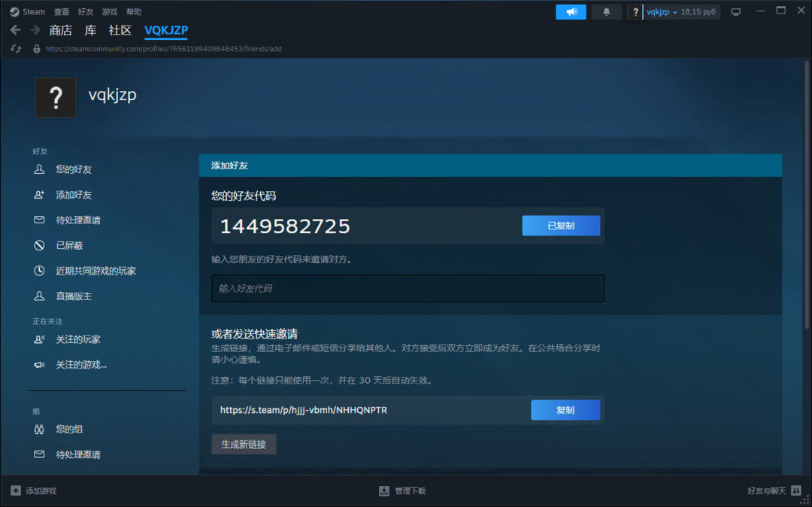Click the person icon beside 直播版主
Screen dimensions: 812x507
tap(39, 296)
